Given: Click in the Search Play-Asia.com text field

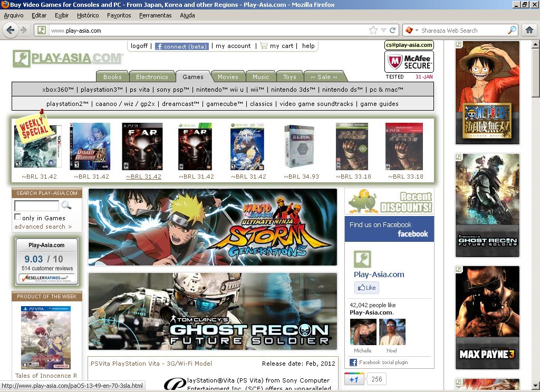Looking at the screenshot, I should tap(36, 205).
